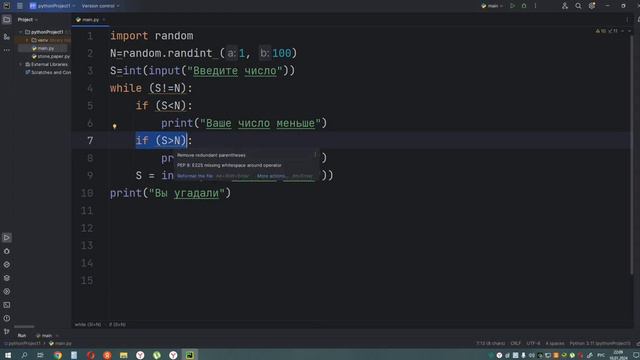The width and height of the screenshot is (640, 360).
Task: Open File Explorer from the taskbar
Action: pyautogui.click(x=124, y=355)
